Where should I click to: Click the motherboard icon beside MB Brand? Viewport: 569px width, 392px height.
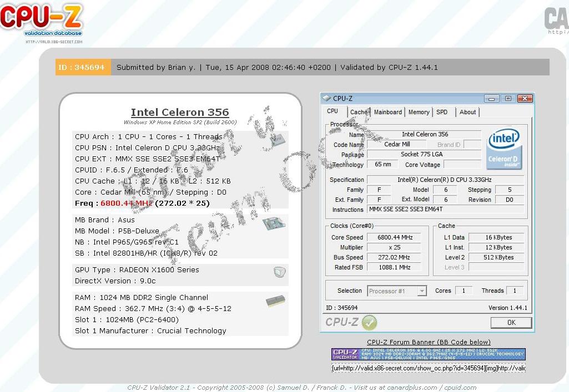(274, 223)
